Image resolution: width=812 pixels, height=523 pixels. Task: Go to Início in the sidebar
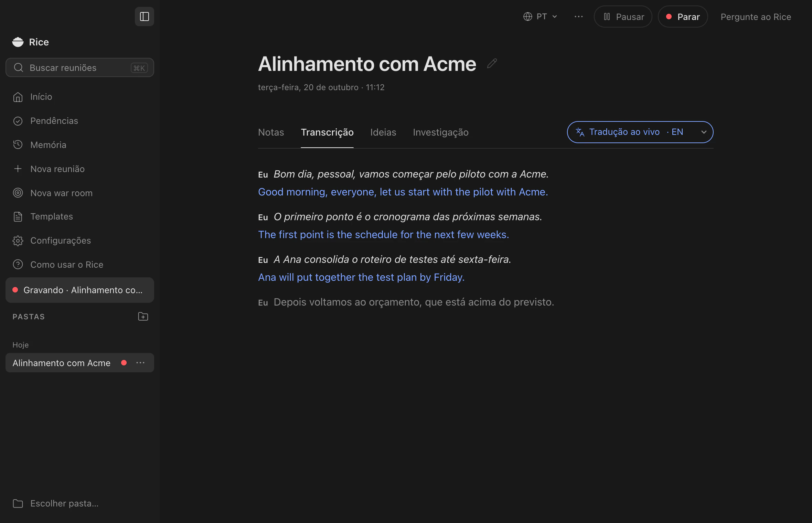[80, 97]
